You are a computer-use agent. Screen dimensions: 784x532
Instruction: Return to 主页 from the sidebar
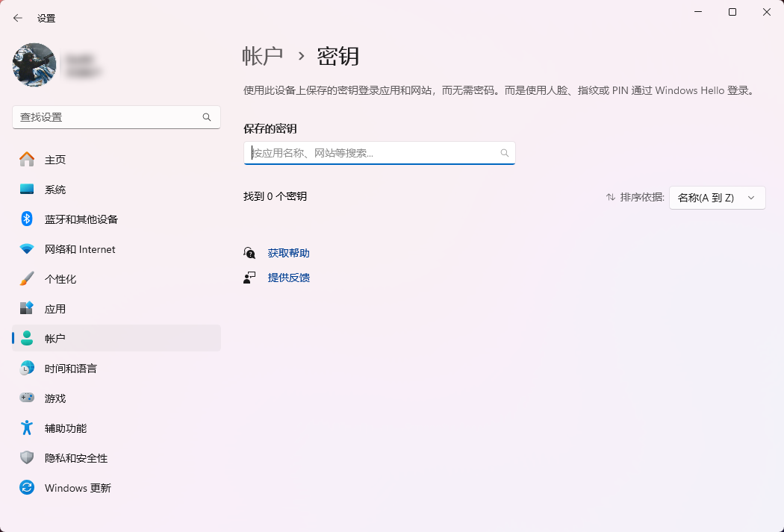55,159
